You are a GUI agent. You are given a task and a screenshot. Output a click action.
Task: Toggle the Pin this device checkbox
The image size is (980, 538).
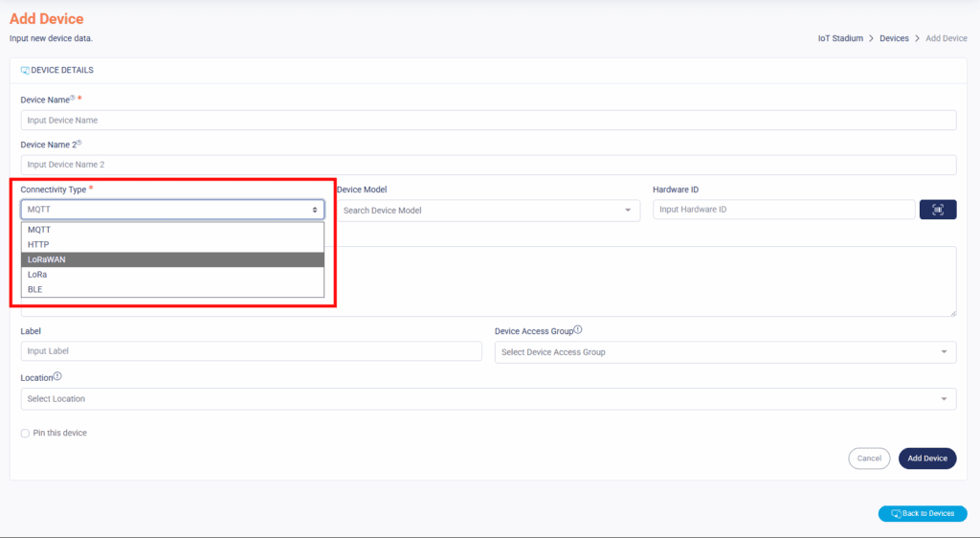[25, 434]
